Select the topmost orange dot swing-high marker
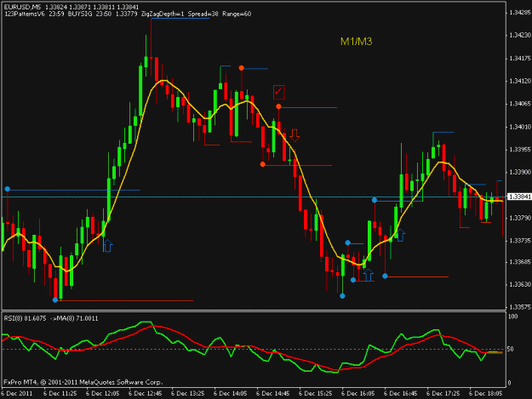Screen dimensions: 532x399 click(241, 68)
